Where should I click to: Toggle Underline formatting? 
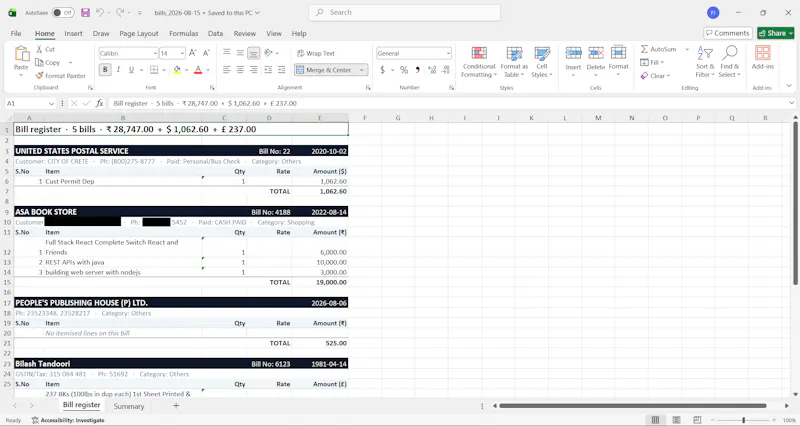pyautogui.click(x=131, y=69)
